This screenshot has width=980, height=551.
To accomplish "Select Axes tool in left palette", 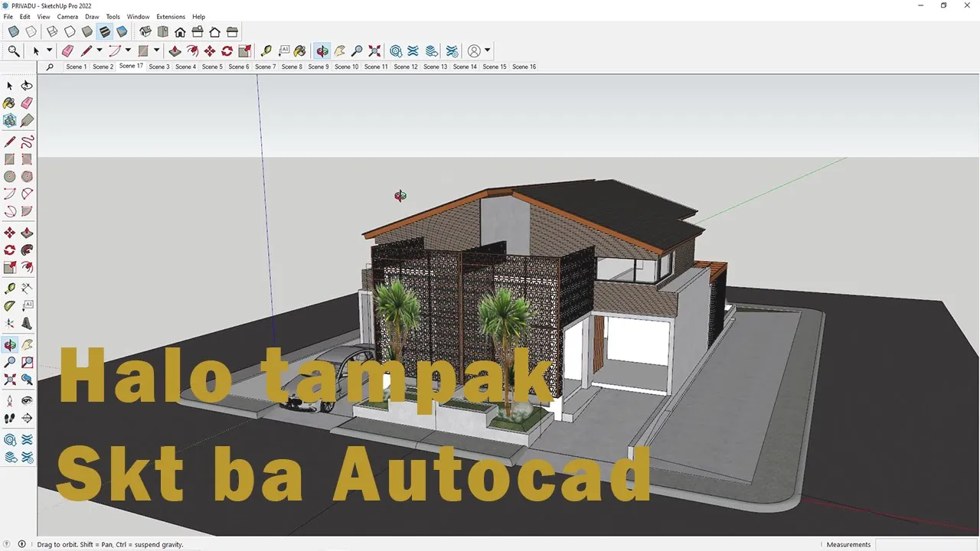I will [x=9, y=324].
